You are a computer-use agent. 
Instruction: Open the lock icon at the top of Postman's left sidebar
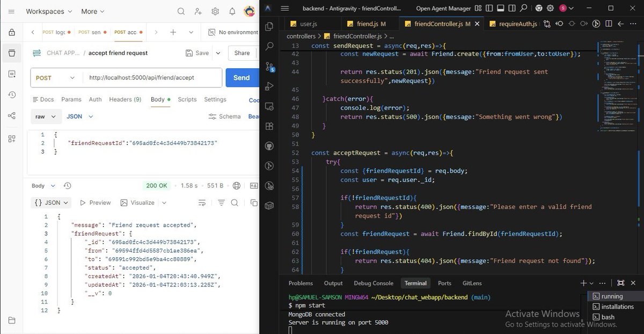[x=12, y=32]
